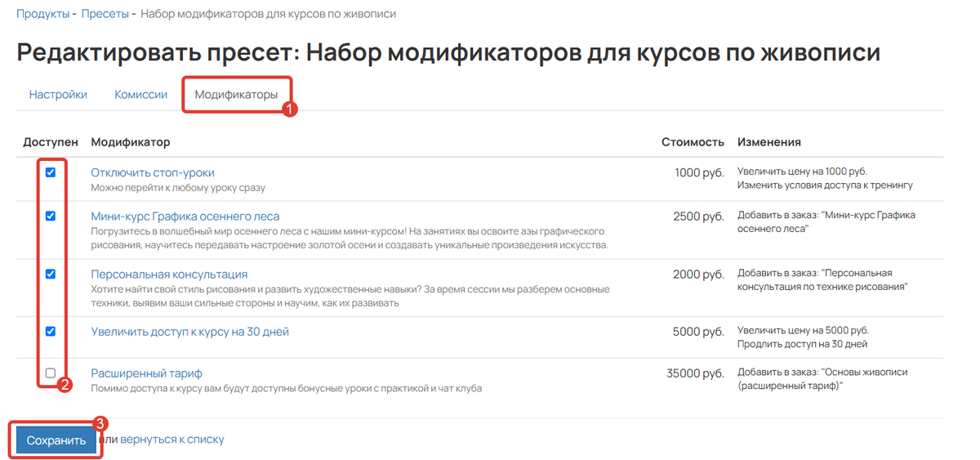The width and height of the screenshot is (980, 460).
Task: Select the Модификаторы tab
Action: [x=236, y=95]
